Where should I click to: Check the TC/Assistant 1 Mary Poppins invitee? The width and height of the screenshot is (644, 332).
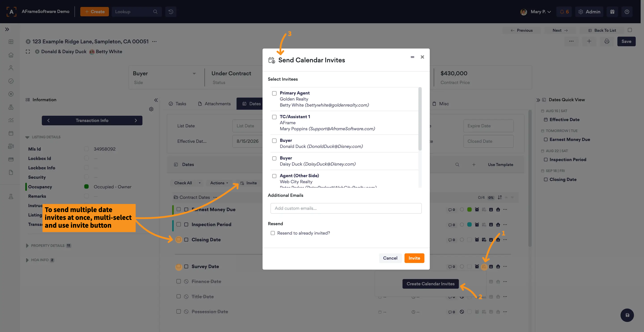pos(274,117)
